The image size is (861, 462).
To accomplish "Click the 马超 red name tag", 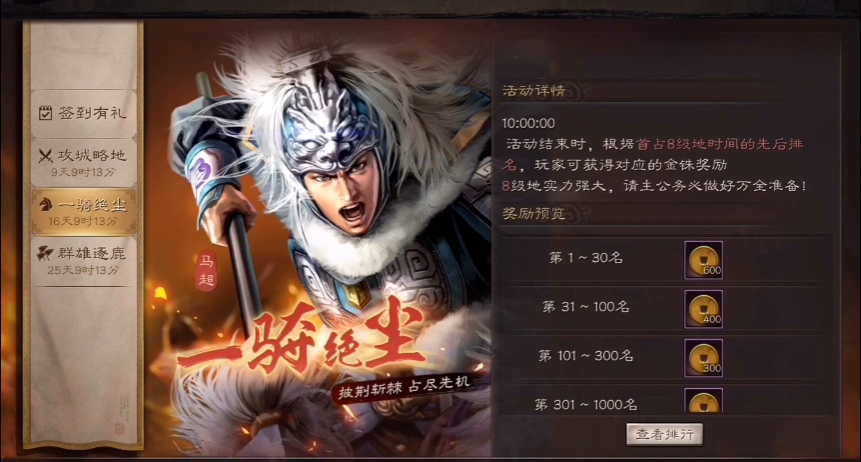I will tap(206, 271).
